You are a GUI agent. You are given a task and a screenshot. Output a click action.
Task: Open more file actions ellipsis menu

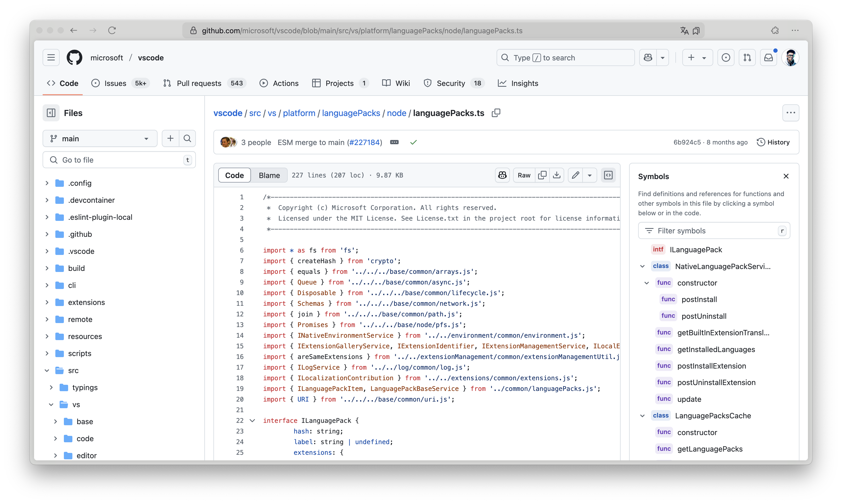790,113
